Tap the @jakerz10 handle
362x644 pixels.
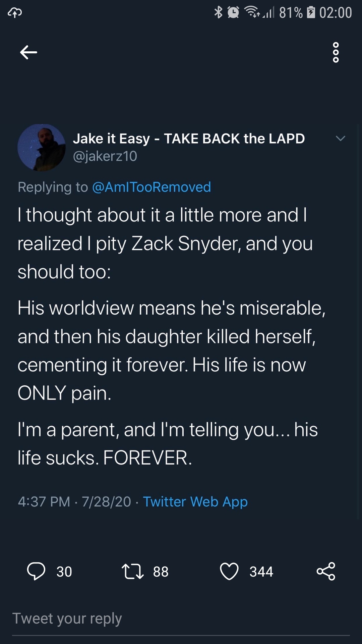coord(105,156)
